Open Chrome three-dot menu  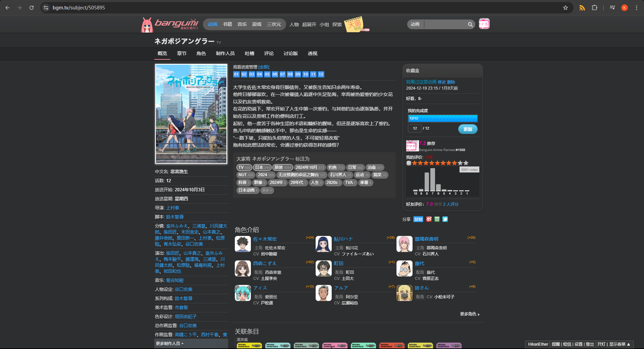coord(636,8)
